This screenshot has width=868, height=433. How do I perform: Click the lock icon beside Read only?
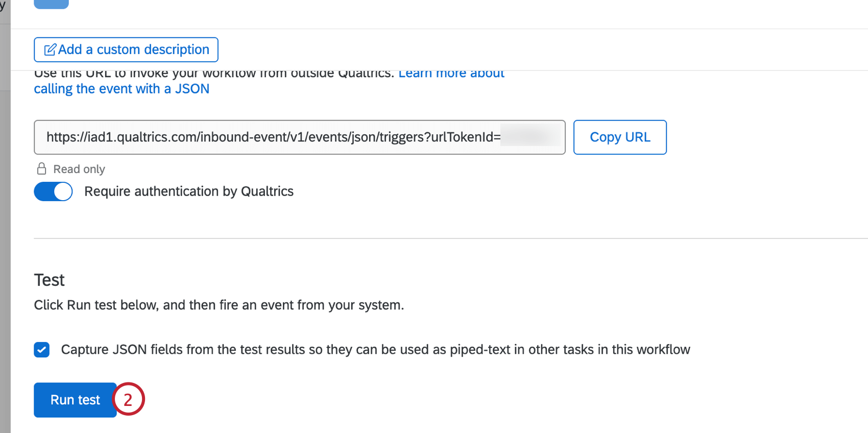(42, 169)
